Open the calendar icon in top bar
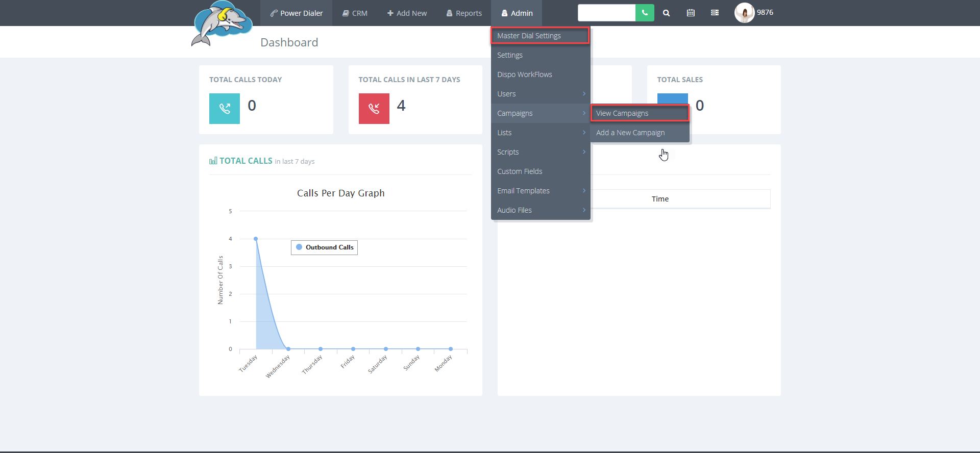This screenshot has height=453, width=980. point(691,13)
